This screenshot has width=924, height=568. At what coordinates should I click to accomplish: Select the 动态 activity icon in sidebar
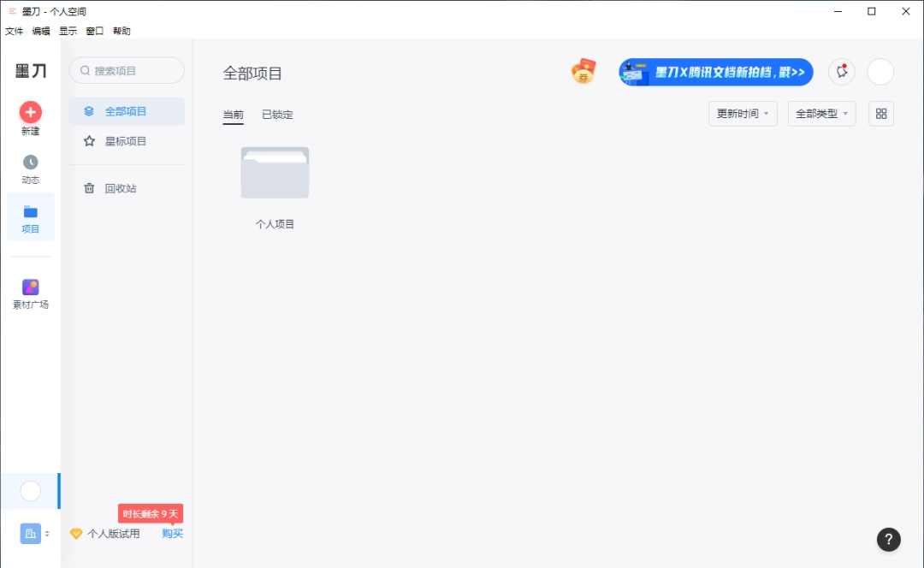coord(31,162)
